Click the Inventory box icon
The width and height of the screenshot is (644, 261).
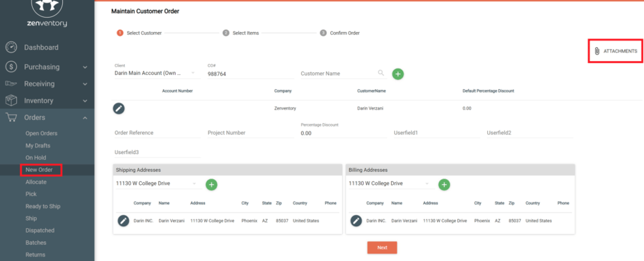point(11,100)
